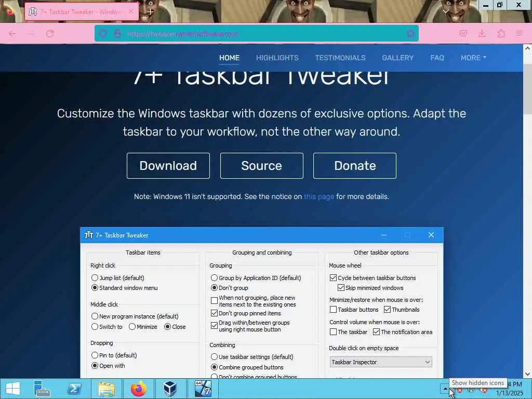Open the HIGHLIGHTS nav item
Image resolution: width=532 pixels, height=399 pixels.
277,58
